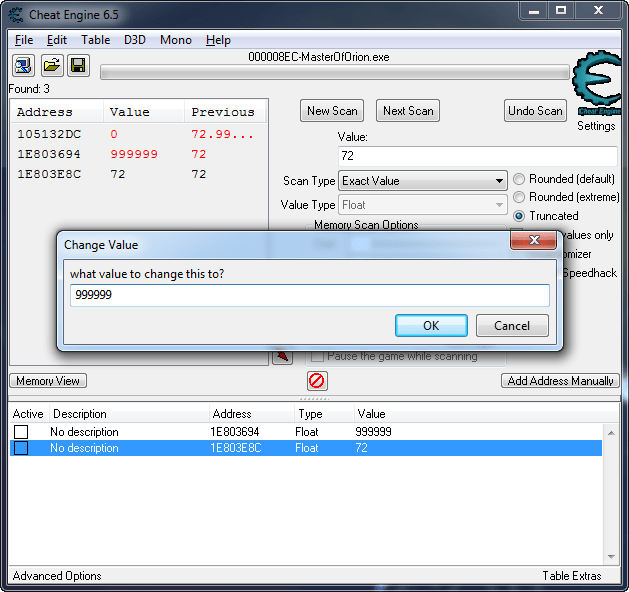Select found address 1E803E8C
629x592 pixels.
pos(49,174)
